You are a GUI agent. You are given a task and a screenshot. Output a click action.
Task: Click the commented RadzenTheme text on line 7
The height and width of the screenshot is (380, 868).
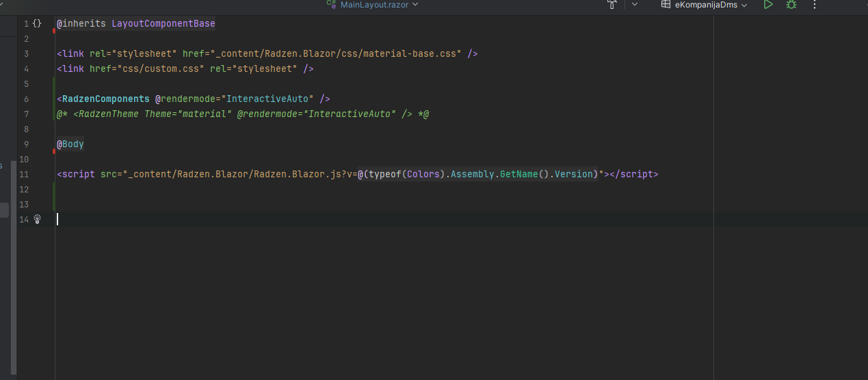click(243, 114)
